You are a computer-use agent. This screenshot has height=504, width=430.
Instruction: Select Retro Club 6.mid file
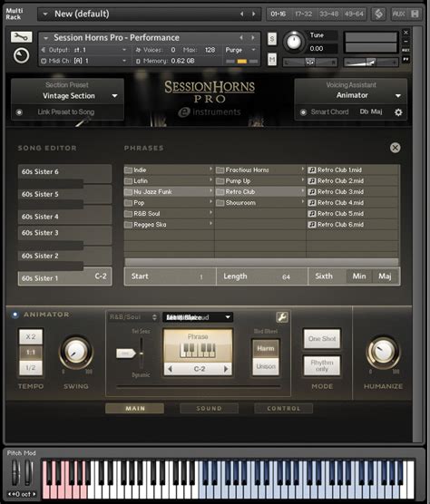coord(353,225)
